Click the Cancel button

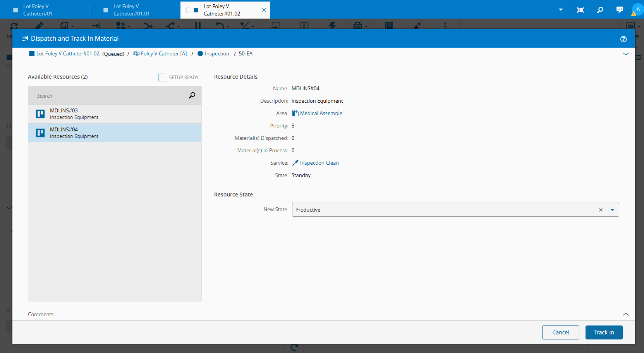tap(560, 332)
